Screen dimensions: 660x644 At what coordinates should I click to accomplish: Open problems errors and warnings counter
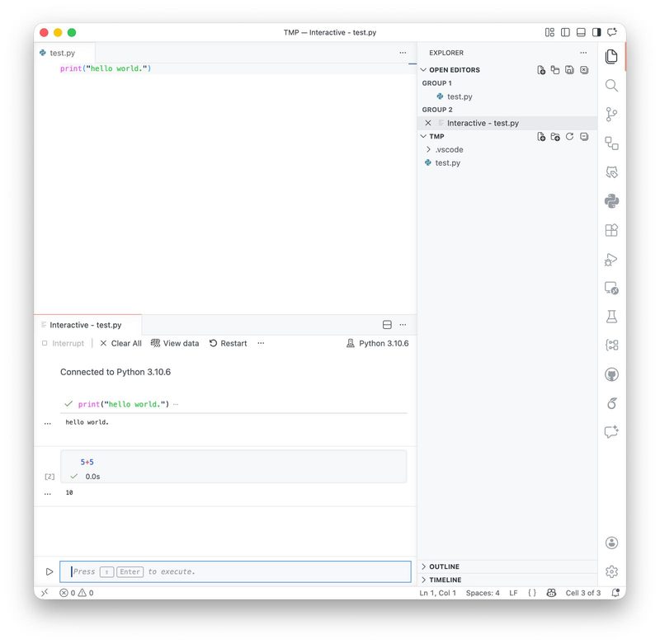[76, 593]
